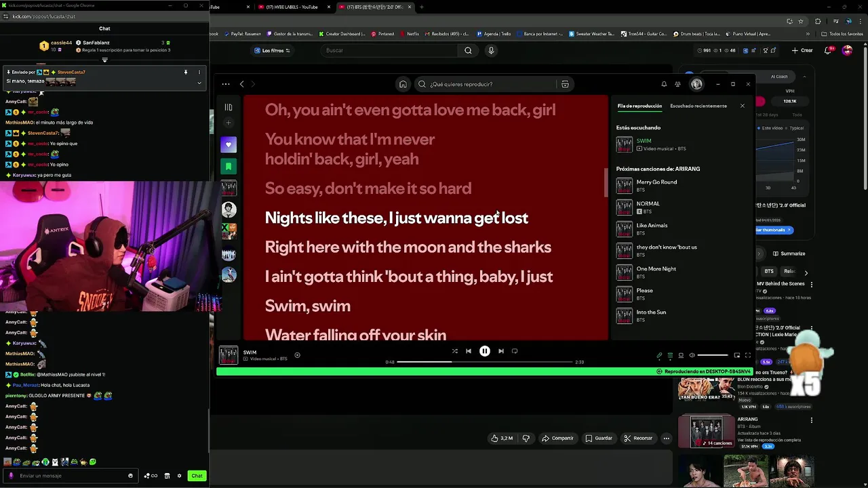
Task: Open Los filtros dropdown on YouTube
Action: (x=271, y=50)
